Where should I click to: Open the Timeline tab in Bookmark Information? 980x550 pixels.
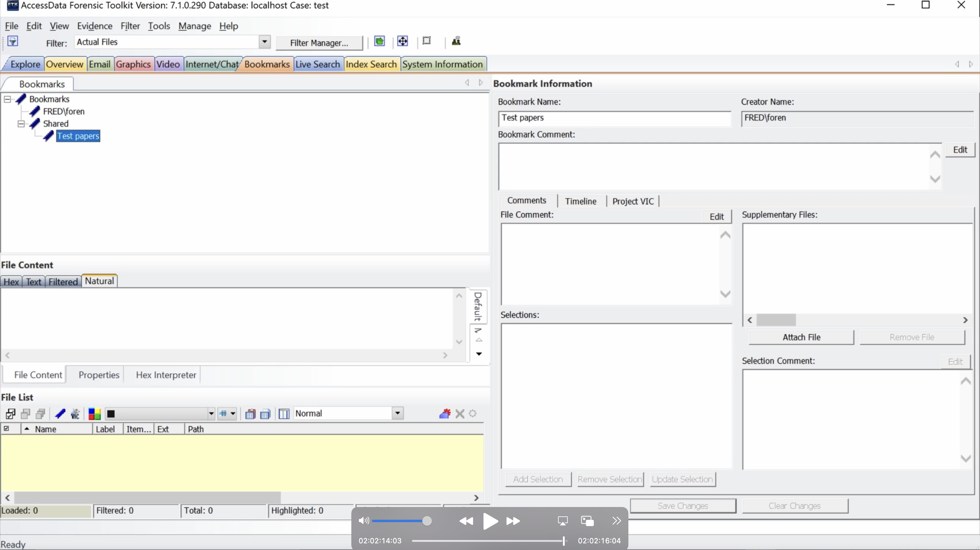click(x=580, y=201)
